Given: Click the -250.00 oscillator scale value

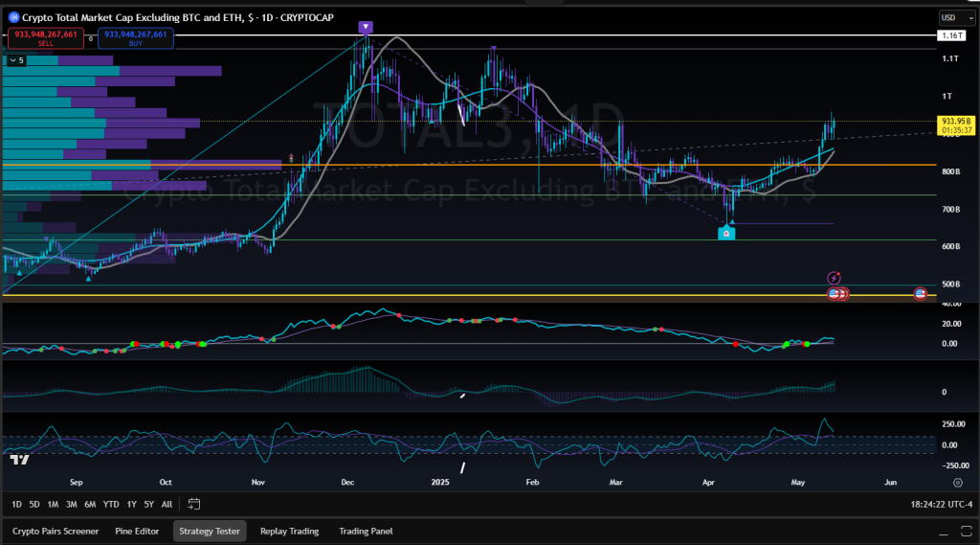Looking at the screenshot, I should click(955, 466).
